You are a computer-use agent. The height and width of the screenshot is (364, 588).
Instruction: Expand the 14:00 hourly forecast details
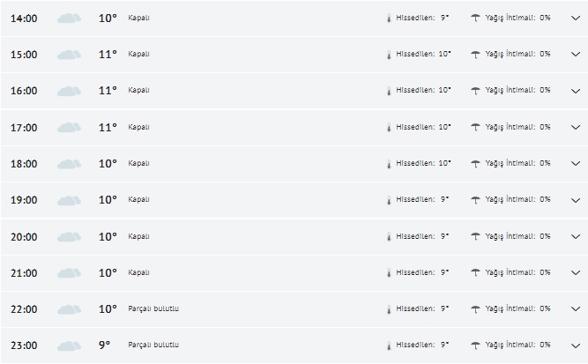click(x=576, y=18)
